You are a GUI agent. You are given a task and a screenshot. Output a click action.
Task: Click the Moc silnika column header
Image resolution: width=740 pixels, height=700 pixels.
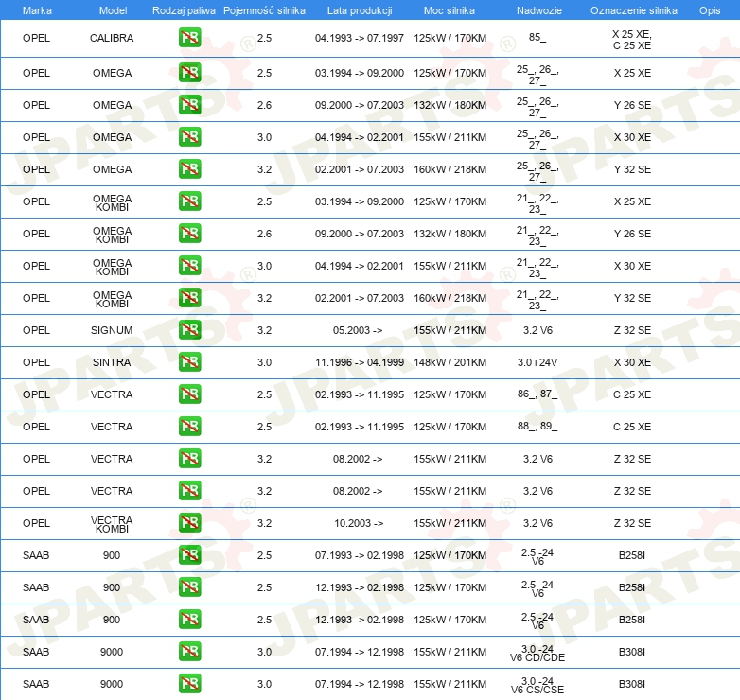point(449,10)
